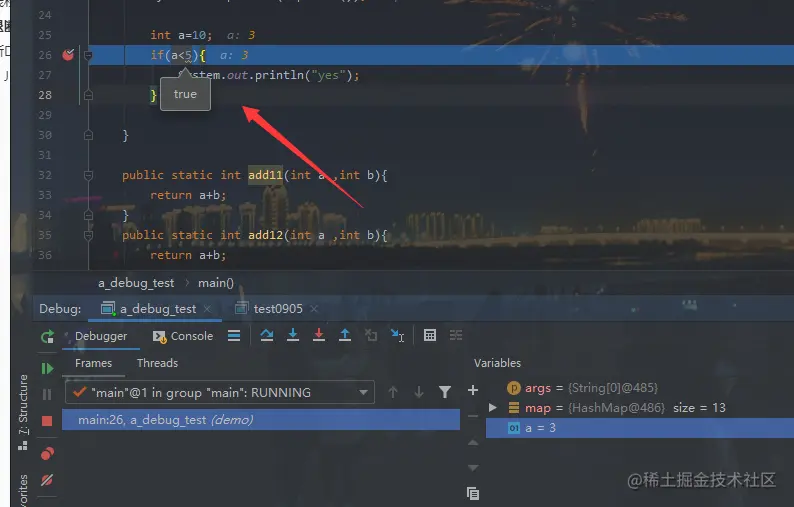
Task: Collapse code fold marker at line 28
Action: [x=88, y=95]
